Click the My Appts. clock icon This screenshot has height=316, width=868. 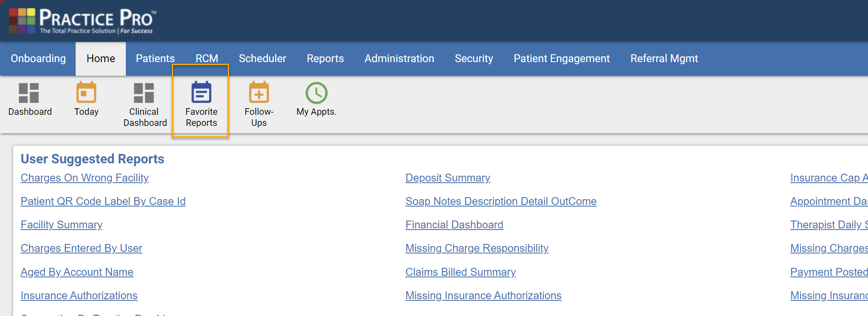click(316, 93)
